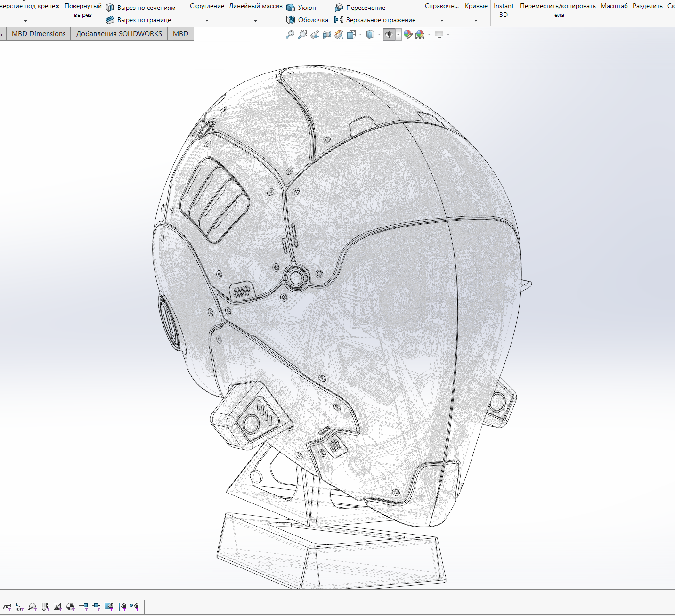Toggle the Hide/Show Items eye button
Viewport: 675px width, 616px height.
pyautogui.click(x=389, y=34)
